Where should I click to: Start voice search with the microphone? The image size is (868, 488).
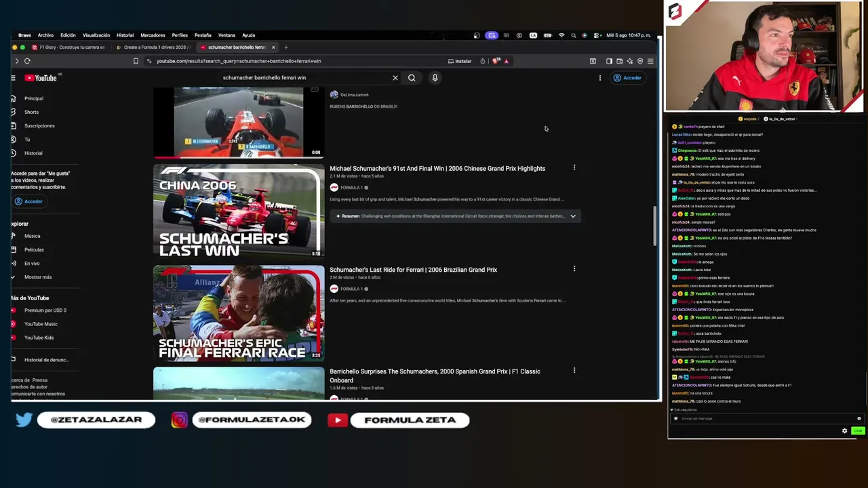435,78
